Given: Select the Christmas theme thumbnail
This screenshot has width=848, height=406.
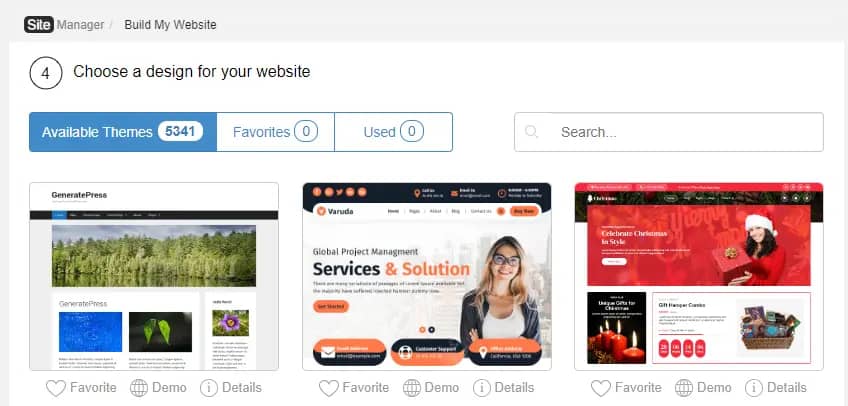Looking at the screenshot, I should pyautogui.click(x=699, y=276).
